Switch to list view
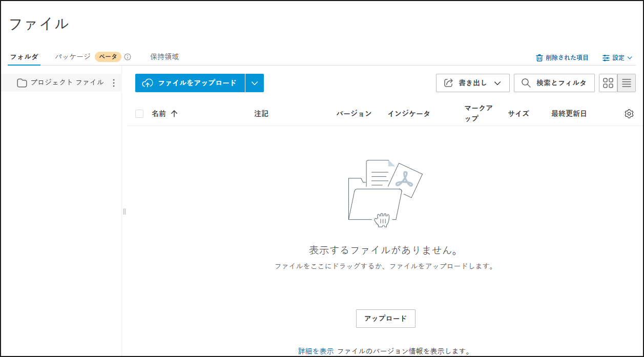This screenshot has width=644, height=357. [627, 83]
